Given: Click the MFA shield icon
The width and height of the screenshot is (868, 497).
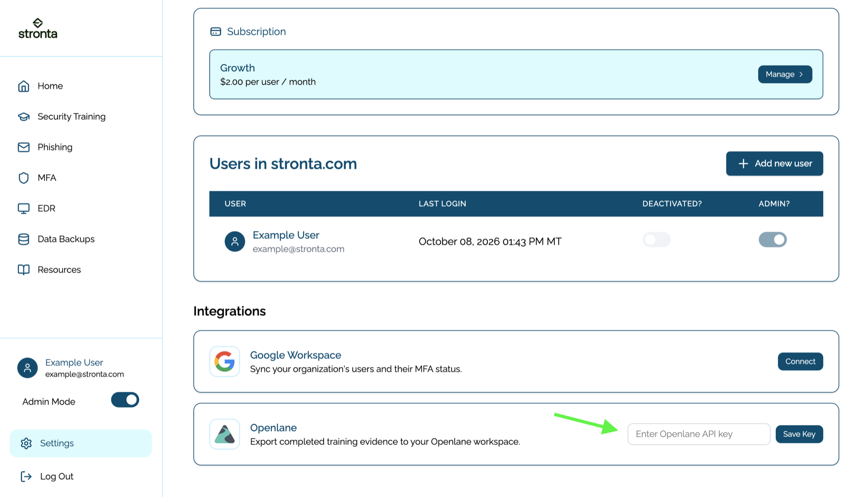Looking at the screenshot, I should click(24, 178).
